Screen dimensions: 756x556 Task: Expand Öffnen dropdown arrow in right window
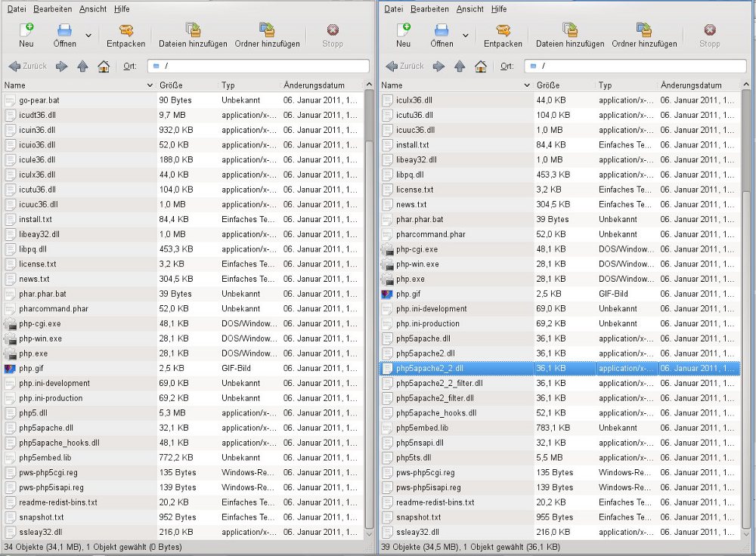(465, 36)
